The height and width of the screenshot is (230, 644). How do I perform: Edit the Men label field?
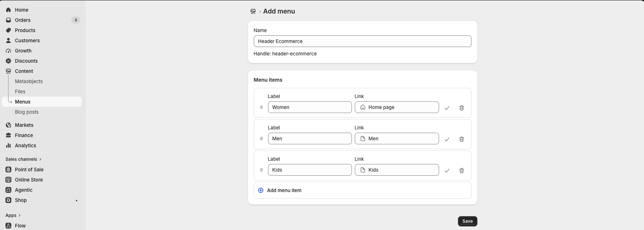point(310,139)
